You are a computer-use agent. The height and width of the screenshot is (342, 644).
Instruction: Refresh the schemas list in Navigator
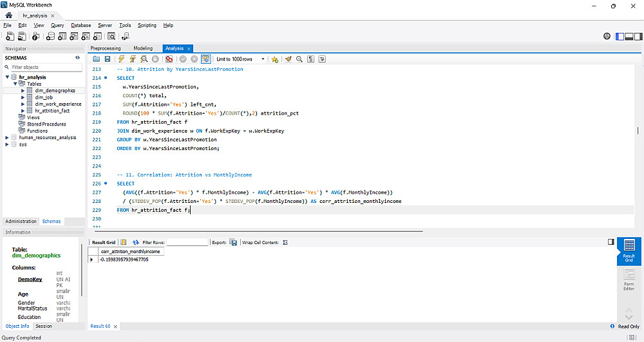pos(77,57)
